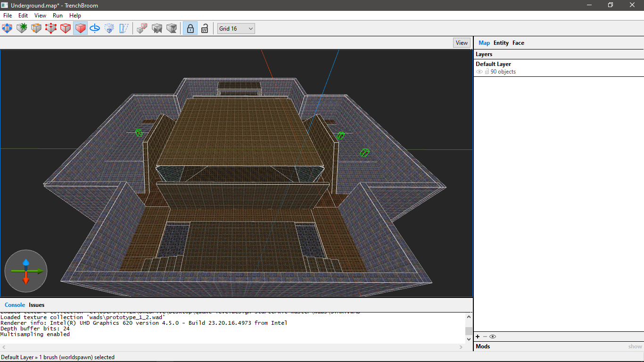Screen dimensions: 644x362
Task: Open the Edit menu
Action: 23,16
